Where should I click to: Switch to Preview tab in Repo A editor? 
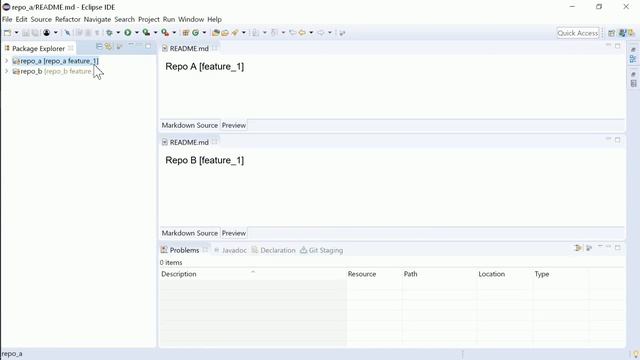(x=234, y=125)
